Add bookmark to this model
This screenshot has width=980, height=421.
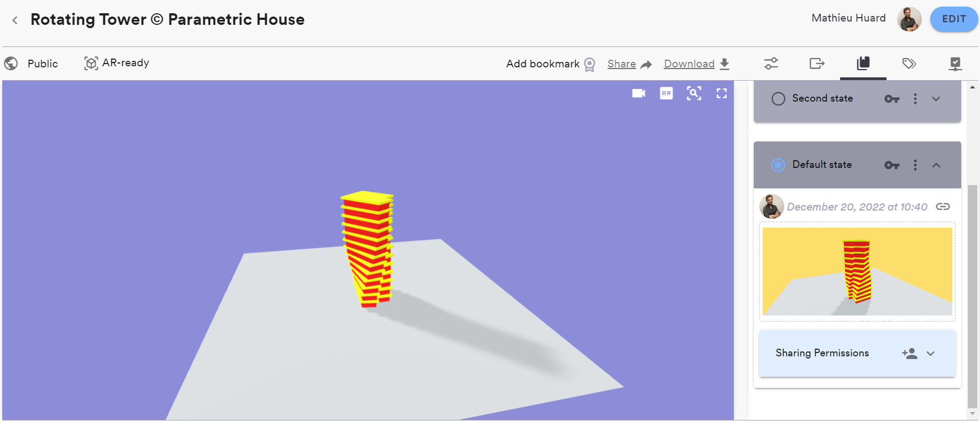tap(550, 64)
